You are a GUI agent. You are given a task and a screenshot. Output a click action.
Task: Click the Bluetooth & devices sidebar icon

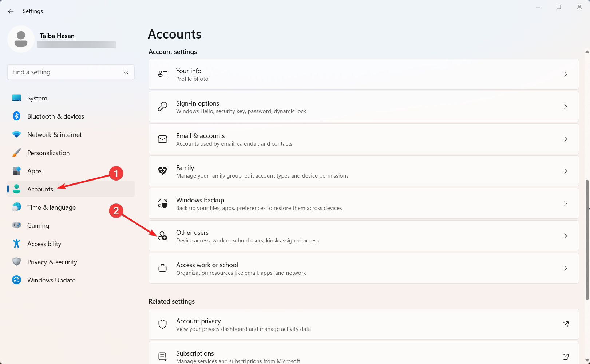click(16, 116)
